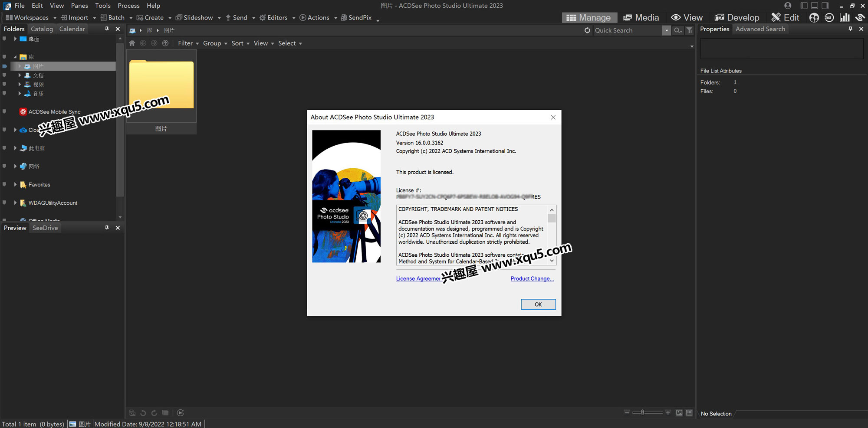This screenshot has height=428, width=868.
Task: Switch to the Catalog tab
Action: (42, 29)
